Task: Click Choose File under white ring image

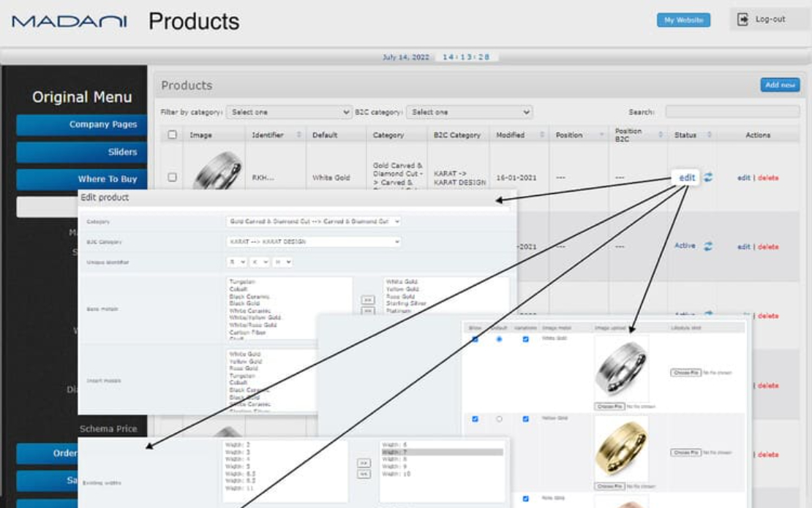Action: pyautogui.click(x=610, y=406)
